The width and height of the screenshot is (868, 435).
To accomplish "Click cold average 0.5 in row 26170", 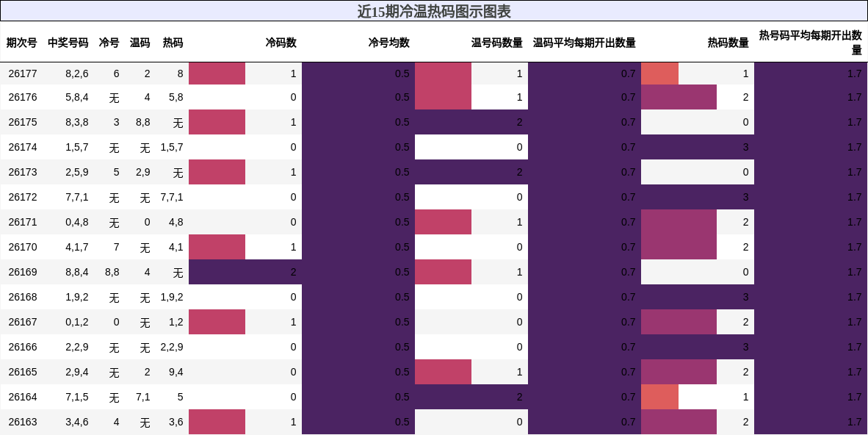I will pos(402,247).
